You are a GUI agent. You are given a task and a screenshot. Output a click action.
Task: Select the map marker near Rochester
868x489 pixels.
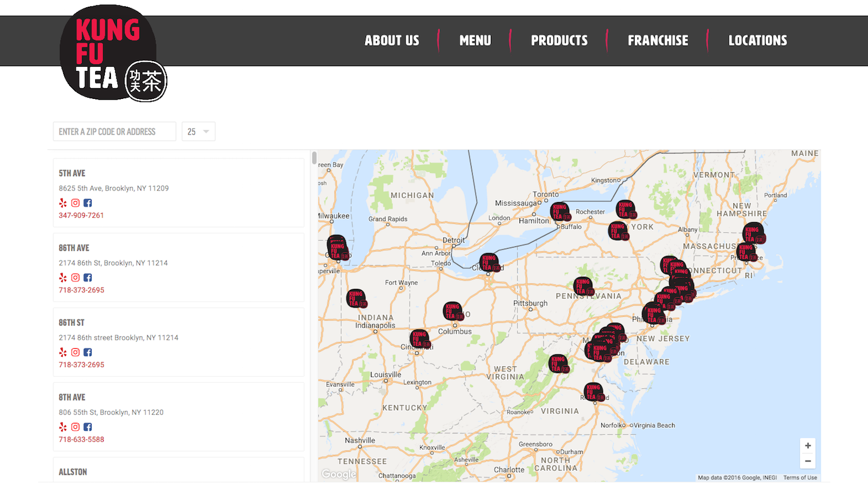(x=626, y=210)
